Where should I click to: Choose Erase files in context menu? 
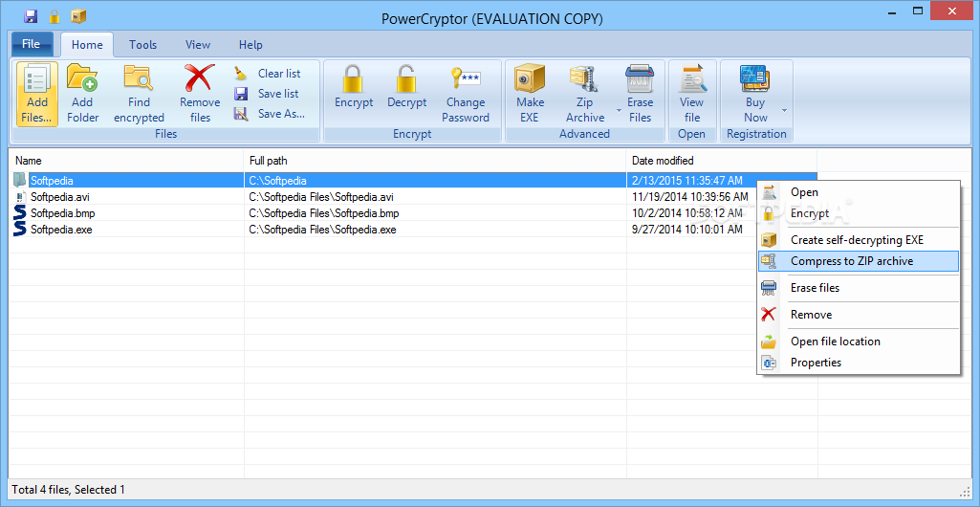pos(859,288)
